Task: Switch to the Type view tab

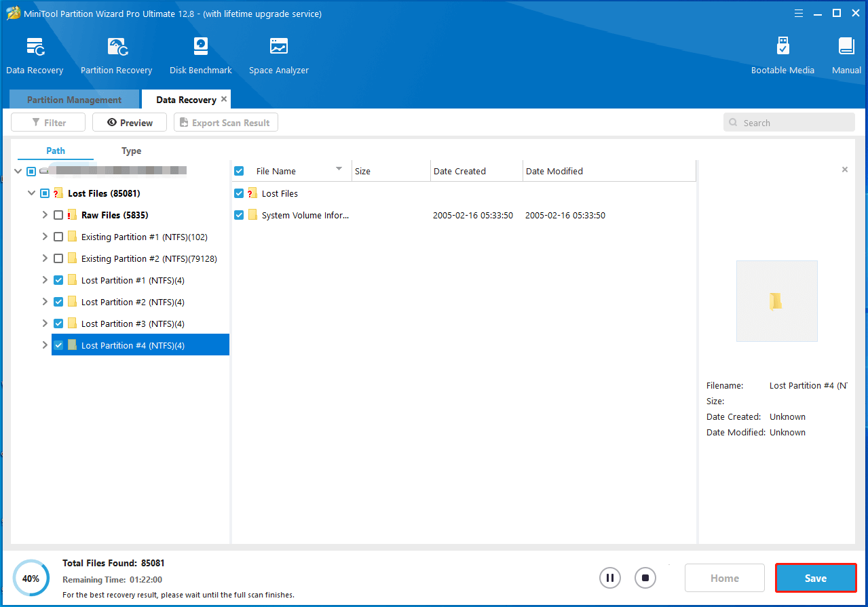Action: point(132,151)
